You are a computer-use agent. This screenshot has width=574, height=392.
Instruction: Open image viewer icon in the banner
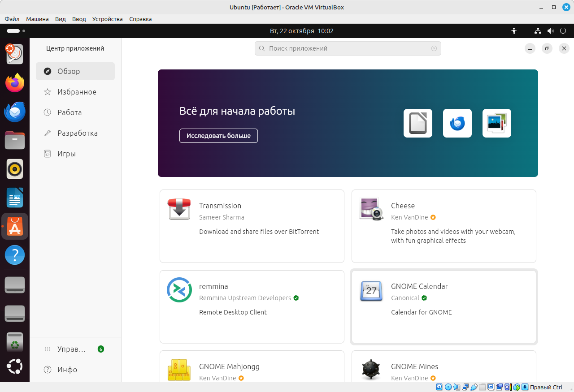pos(497,123)
